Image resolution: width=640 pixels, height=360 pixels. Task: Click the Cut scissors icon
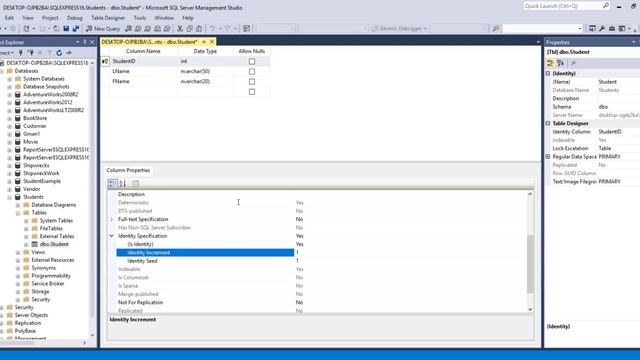tap(180, 29)
